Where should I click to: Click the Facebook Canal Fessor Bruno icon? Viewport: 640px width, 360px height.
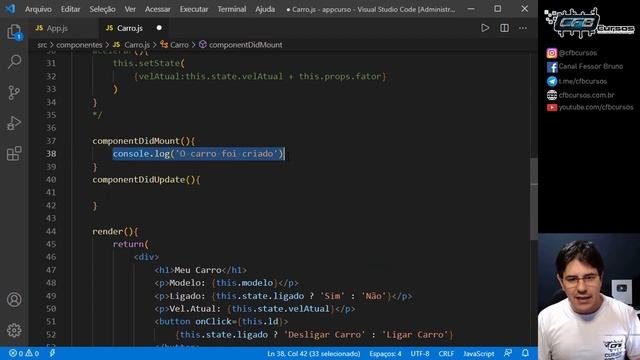(x=552, y=67)
